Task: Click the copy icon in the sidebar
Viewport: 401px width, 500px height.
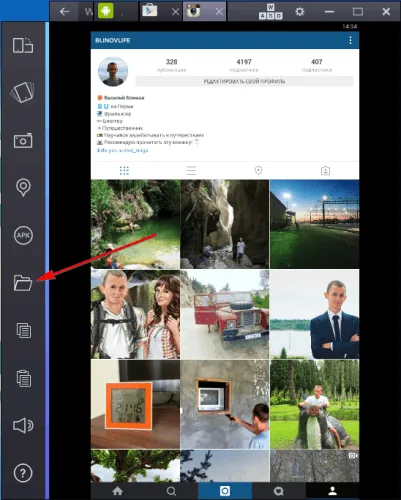Action: pos(24,330)
